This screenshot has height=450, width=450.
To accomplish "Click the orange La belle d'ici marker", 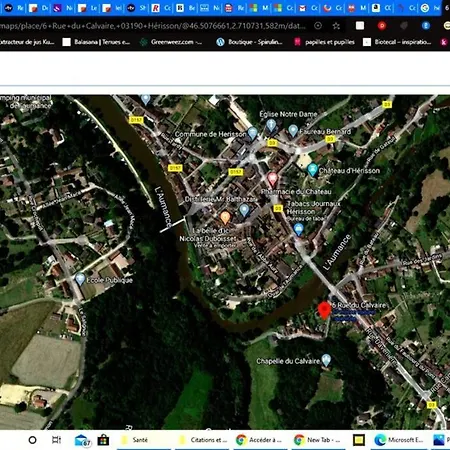I will tap(225, 218).
